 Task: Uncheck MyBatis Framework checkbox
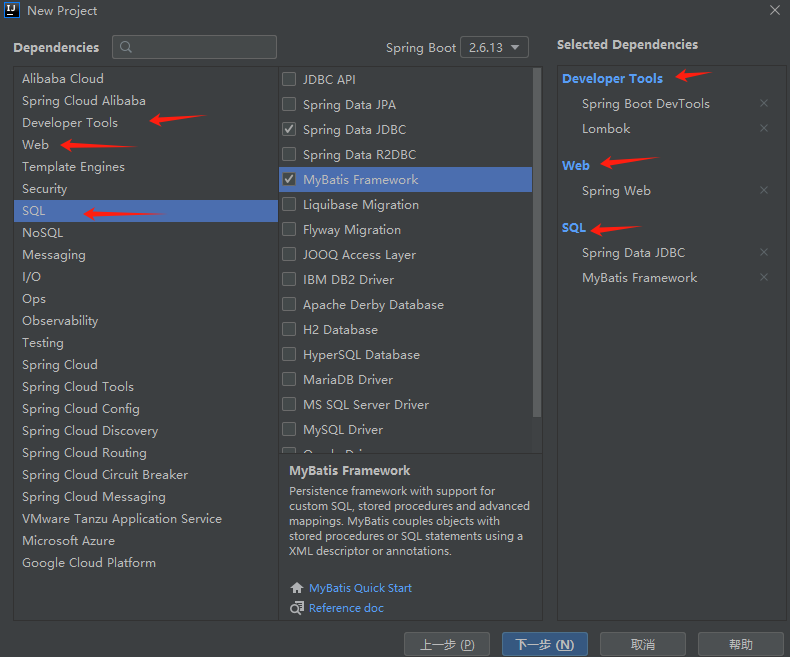tap(289, 179)
